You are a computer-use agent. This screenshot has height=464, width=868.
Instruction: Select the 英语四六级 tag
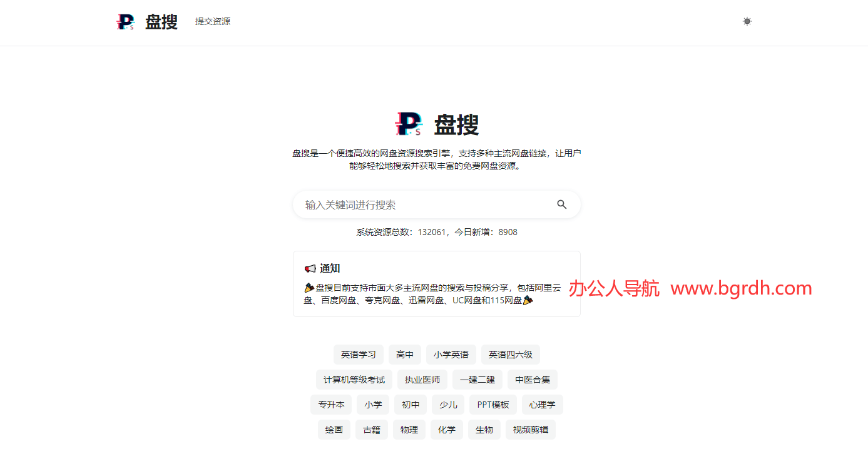tap(510, 355)
